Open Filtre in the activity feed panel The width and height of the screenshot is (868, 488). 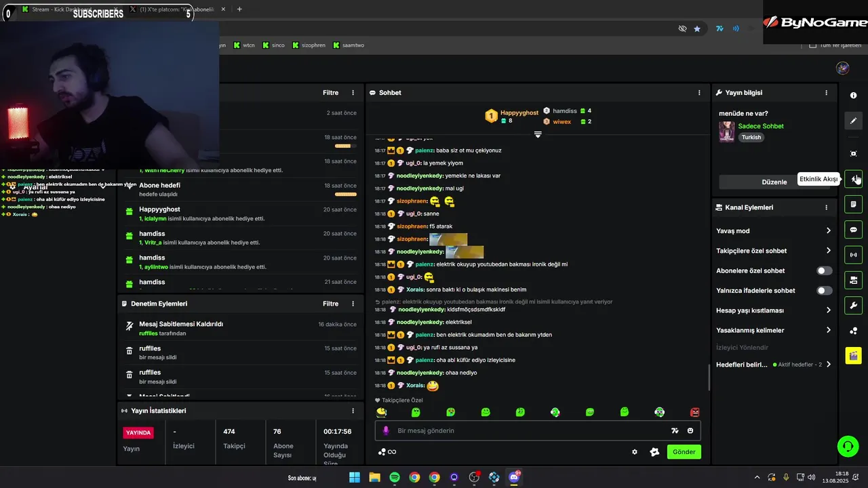tap(330, 93)
